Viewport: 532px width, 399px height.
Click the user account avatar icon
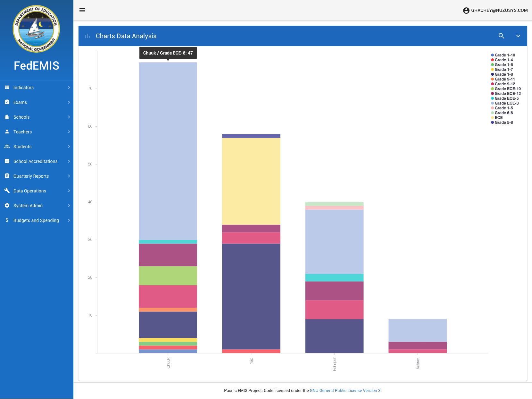pos(466,11)
